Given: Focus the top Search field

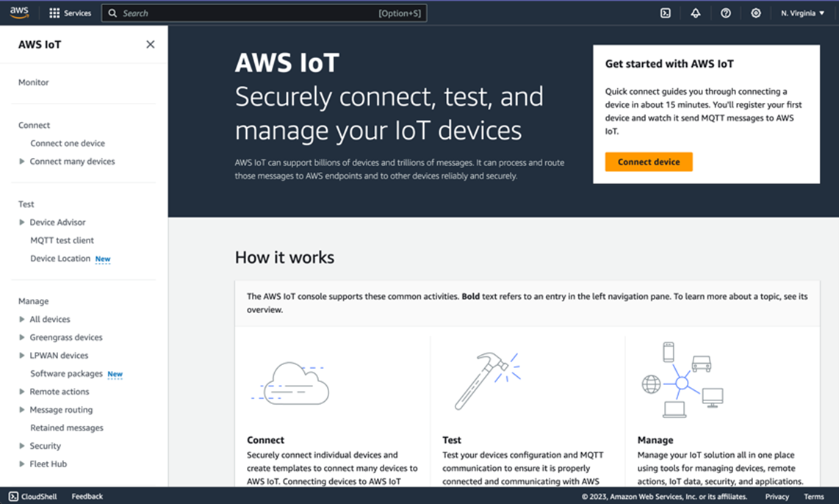Looking at the screenshot, I should [250, 13].
